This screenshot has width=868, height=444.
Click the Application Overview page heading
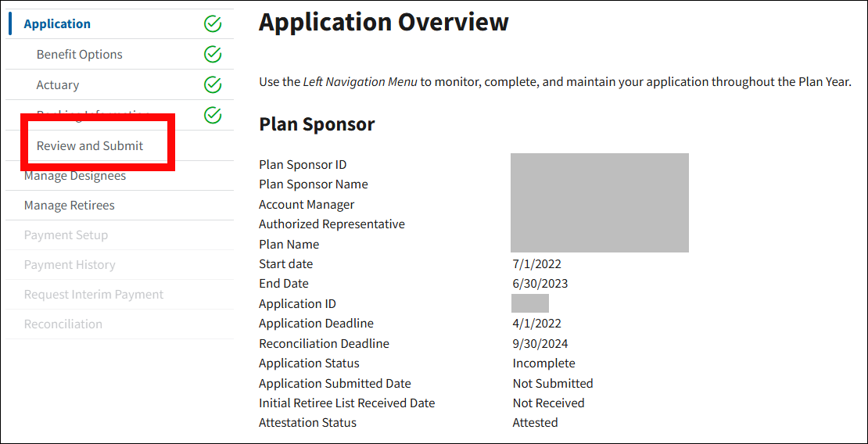coord(383,23)
